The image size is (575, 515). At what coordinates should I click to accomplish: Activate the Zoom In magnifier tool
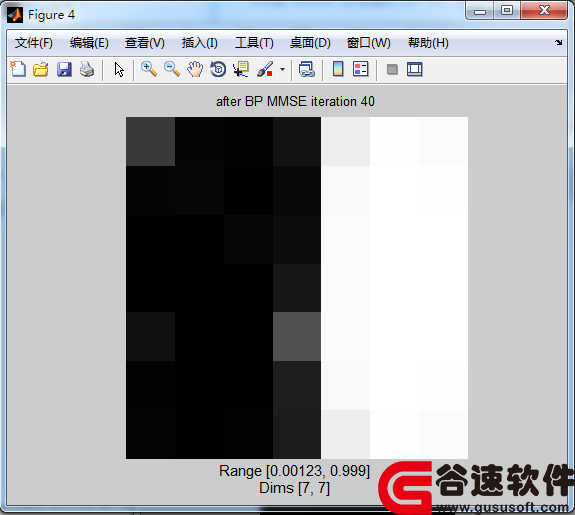149,69
